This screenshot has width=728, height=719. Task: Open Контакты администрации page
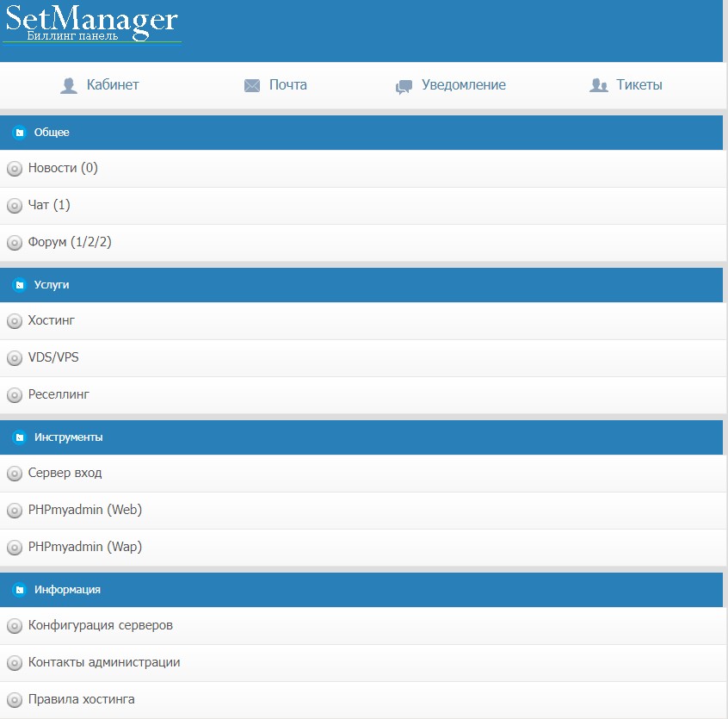pos(104,662)
